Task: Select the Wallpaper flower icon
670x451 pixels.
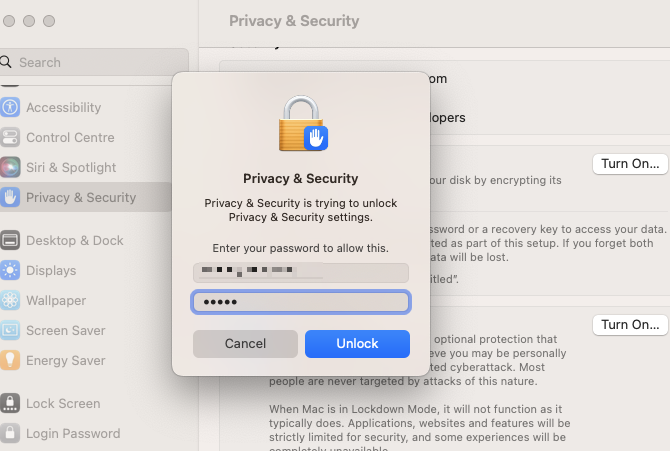Action: 10,300
